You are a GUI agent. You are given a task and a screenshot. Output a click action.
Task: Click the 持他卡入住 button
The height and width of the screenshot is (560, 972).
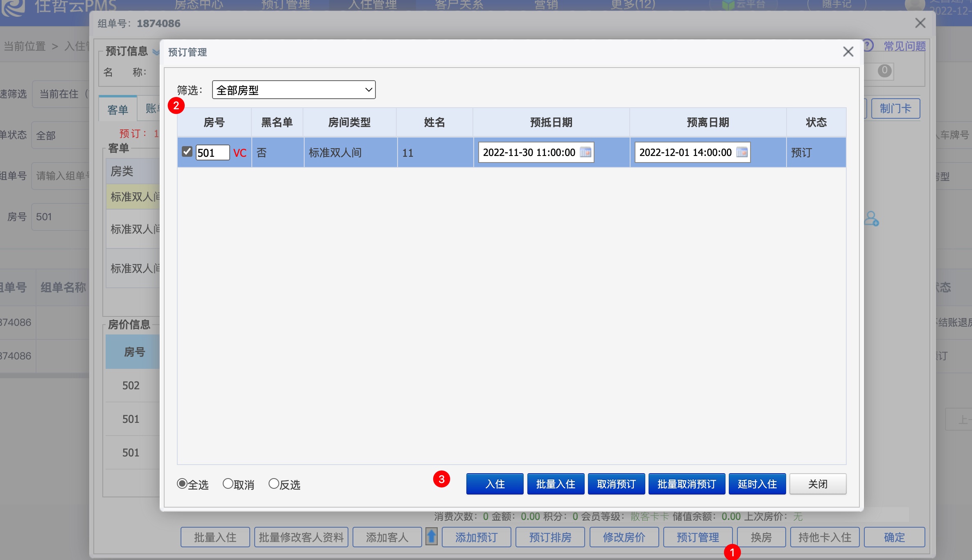tap(825, 537)
